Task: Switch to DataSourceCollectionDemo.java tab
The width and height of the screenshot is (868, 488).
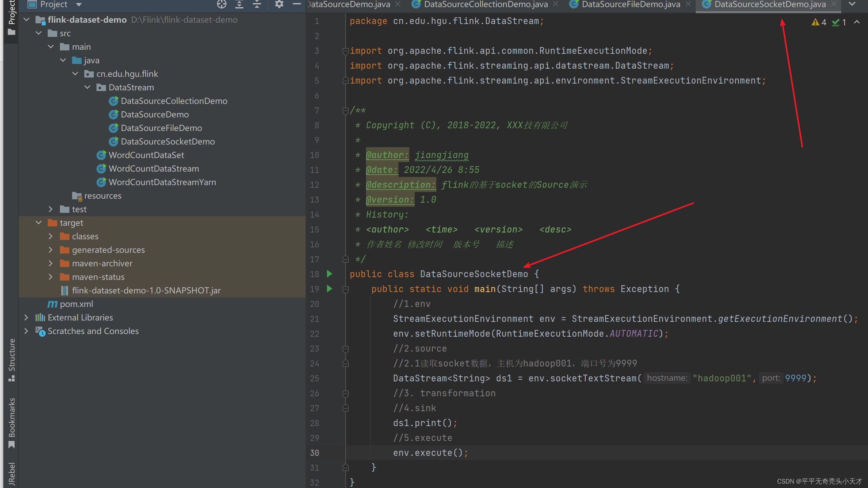Action: [485, 4]
